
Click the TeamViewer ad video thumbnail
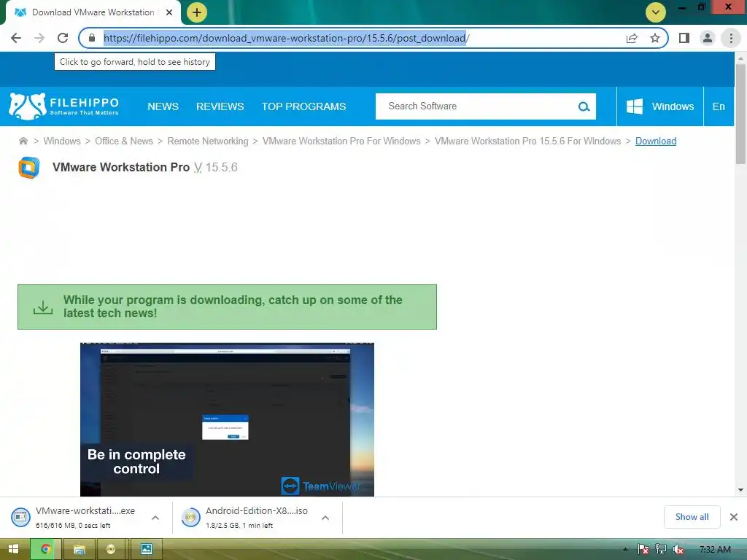(x=227, y=419)
